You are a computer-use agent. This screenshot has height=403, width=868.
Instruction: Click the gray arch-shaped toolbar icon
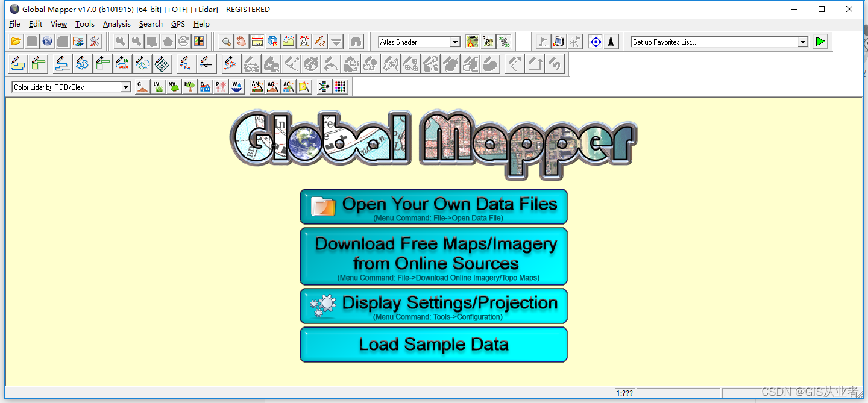click(x=356, y=42)
